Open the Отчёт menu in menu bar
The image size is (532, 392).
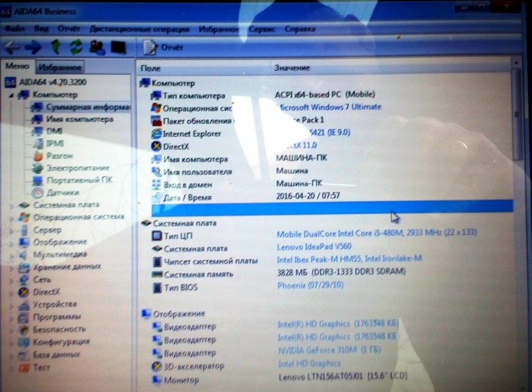tap(69, 29)
